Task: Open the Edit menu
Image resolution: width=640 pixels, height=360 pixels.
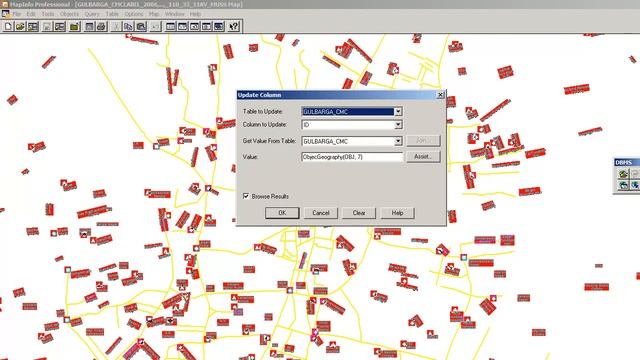Action: (31, 14)
